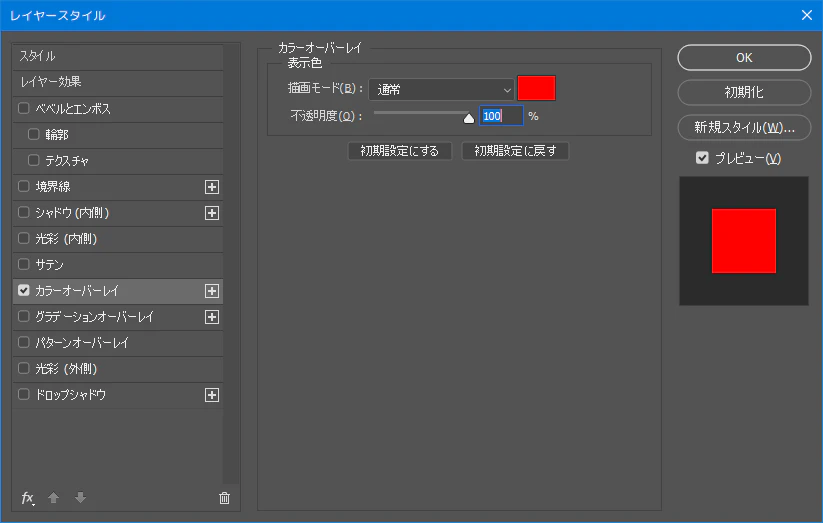Click the OK button
This screenshot has width=823, height=523.
point(744,58)
